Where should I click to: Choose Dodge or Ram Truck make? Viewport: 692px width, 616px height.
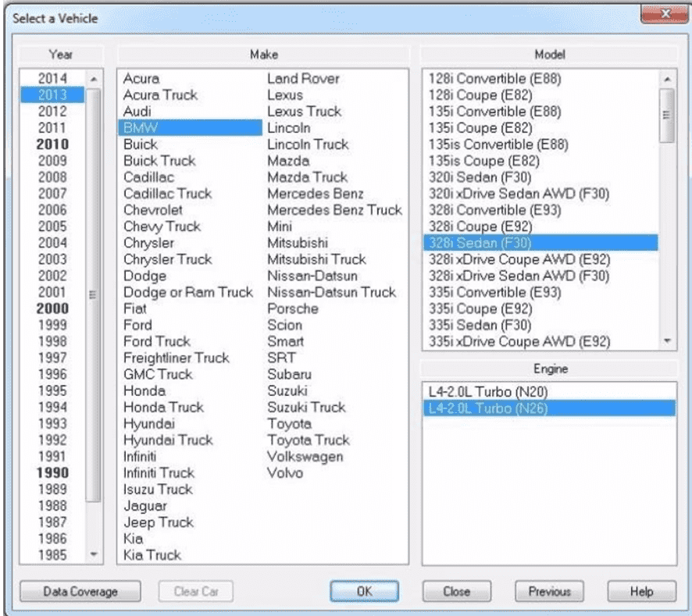click(x=188, y=292)
